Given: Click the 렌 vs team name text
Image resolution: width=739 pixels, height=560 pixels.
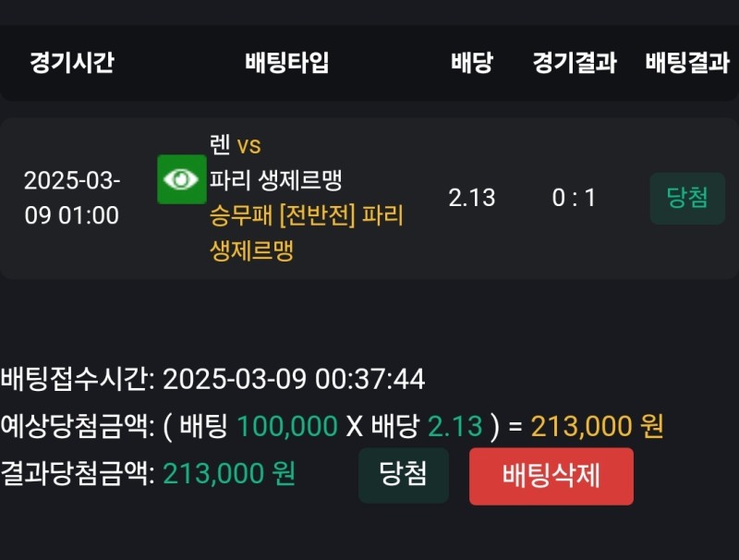Looking at the screenshot, I should coord(236,145).
